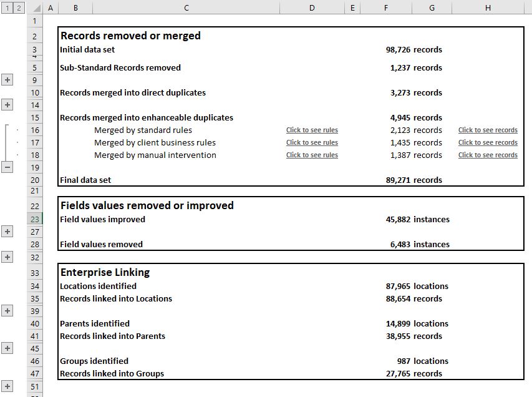Select column A header

(x=51, y=8)
